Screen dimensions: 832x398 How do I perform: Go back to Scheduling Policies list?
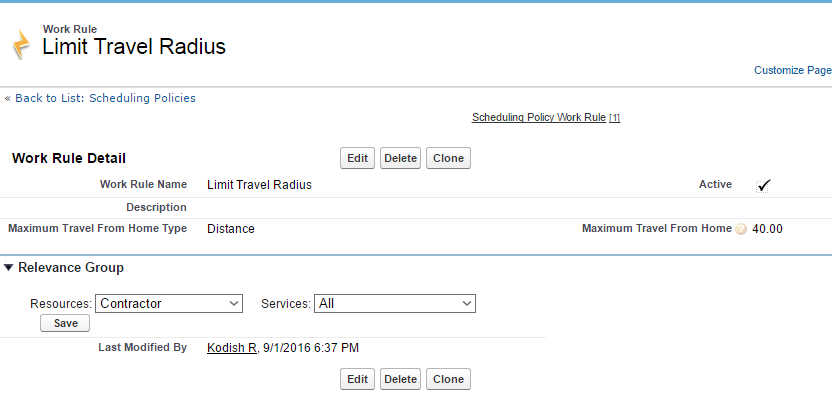[x=106, y=98]
